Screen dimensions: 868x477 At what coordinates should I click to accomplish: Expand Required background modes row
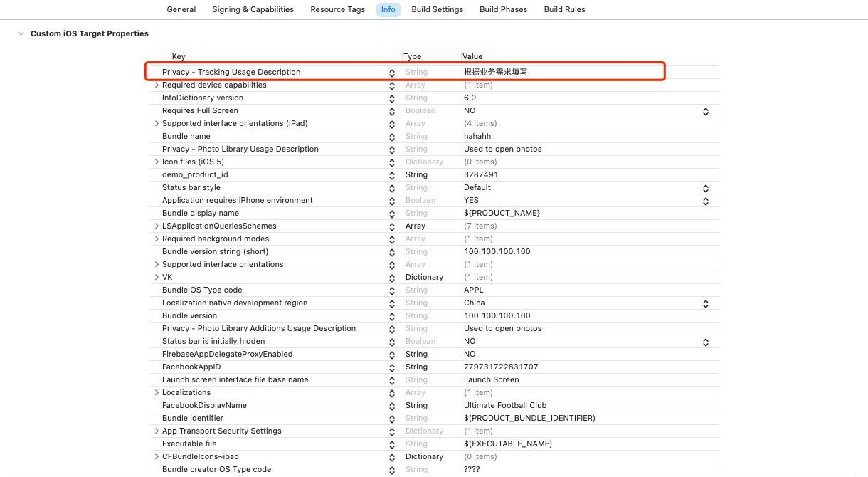point(157,238)
